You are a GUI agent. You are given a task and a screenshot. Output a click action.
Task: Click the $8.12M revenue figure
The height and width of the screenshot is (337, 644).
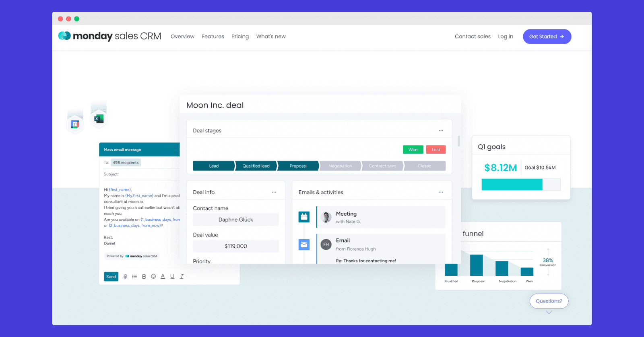pyautogui.click(x=500, y=168)
